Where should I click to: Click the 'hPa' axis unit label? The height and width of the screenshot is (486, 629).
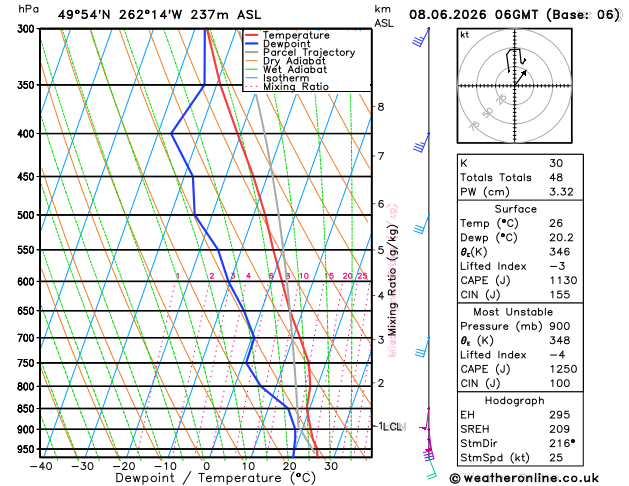tap(28, 9)
